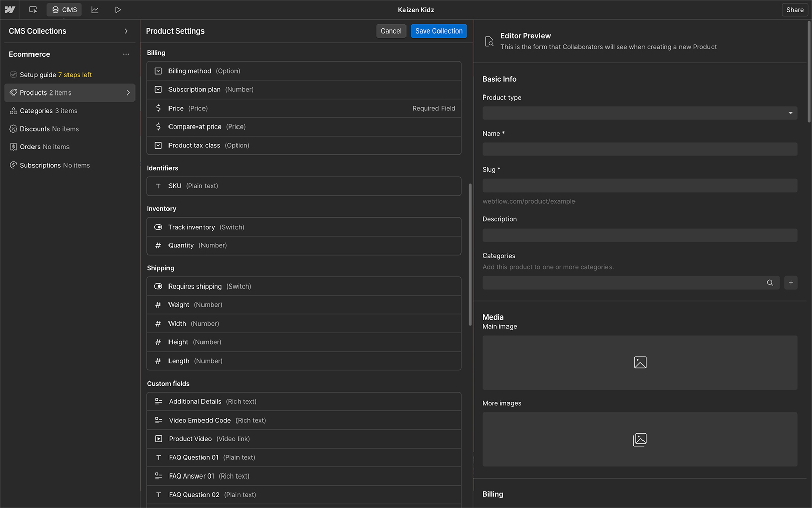This screenshot has width=812, height=508.
Task: Select the pages navigator icon in top bar
Action: (33, 10)
